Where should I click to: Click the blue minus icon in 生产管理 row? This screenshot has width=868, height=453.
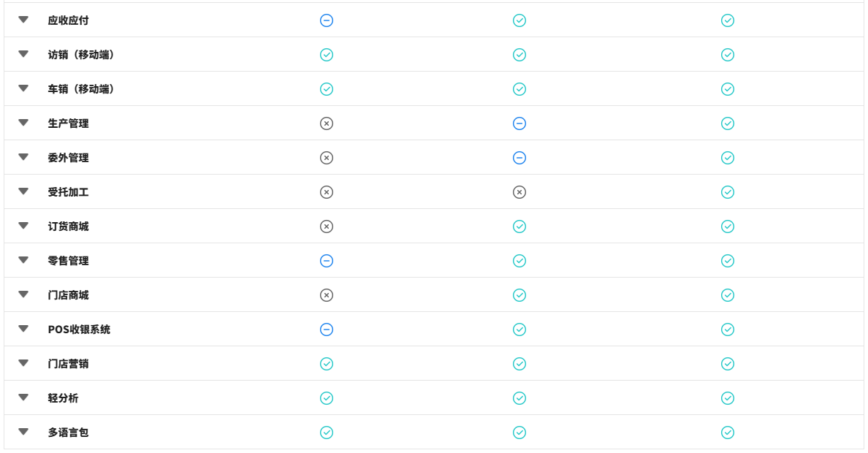pos(519,123)
